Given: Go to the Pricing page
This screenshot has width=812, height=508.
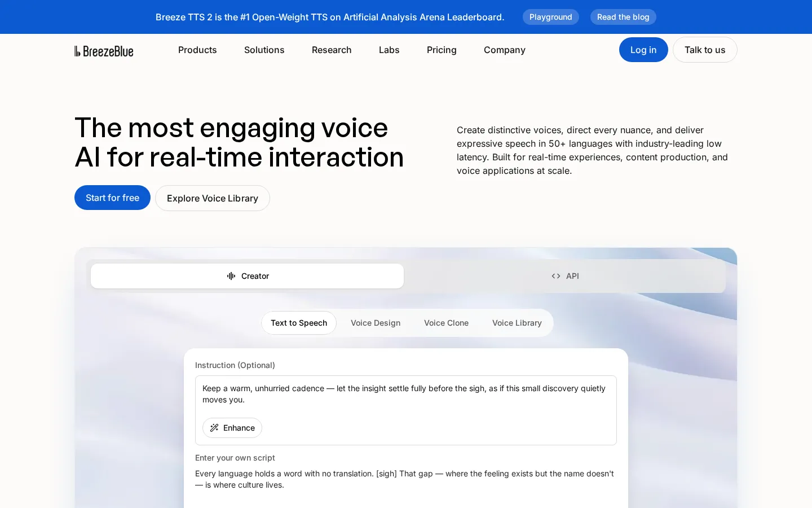Looking at the screenshot, I should coord(442,50).
